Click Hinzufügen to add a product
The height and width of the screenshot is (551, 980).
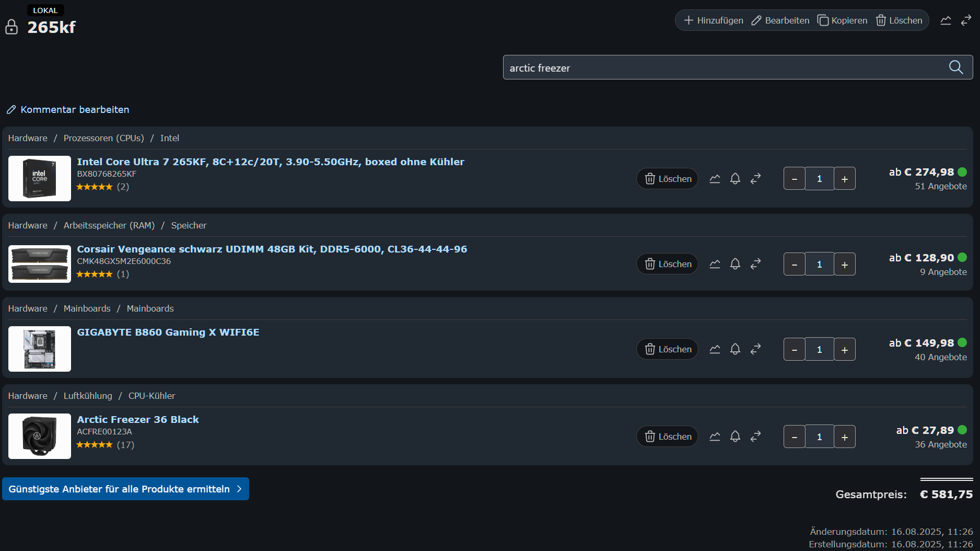click(x=714, y=20)
